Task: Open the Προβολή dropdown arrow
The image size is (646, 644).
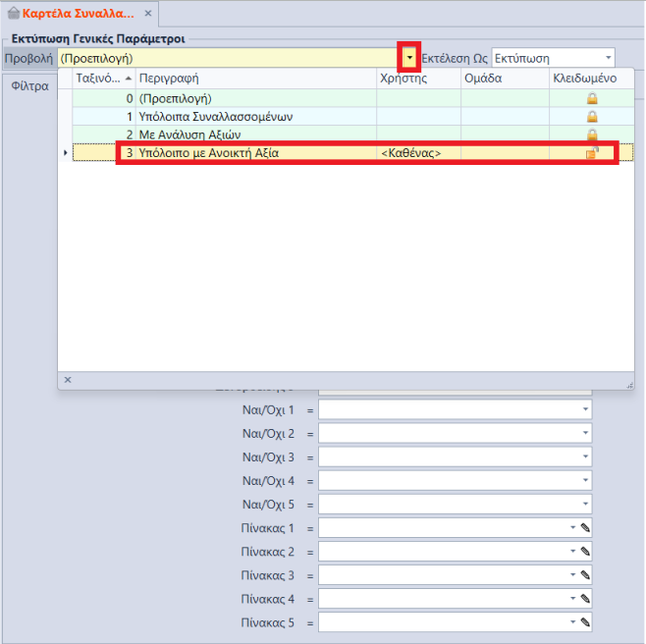Action: click(409, 58)
